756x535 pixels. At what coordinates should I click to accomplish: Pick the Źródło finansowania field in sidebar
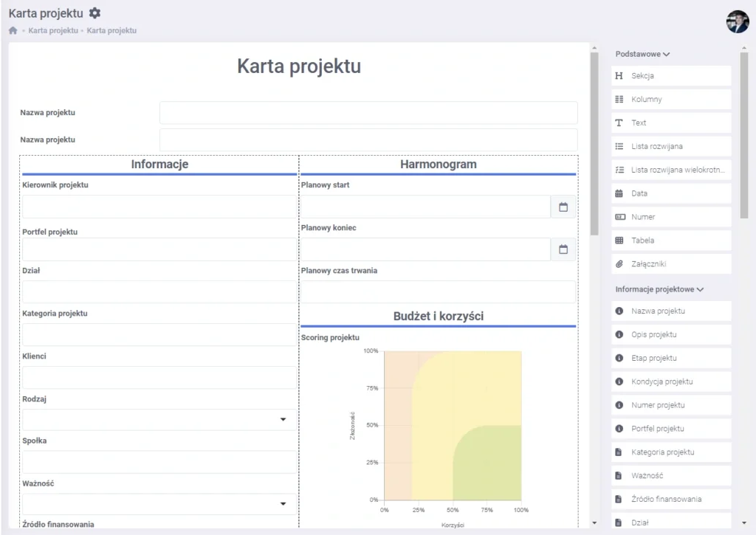[671, 500]
